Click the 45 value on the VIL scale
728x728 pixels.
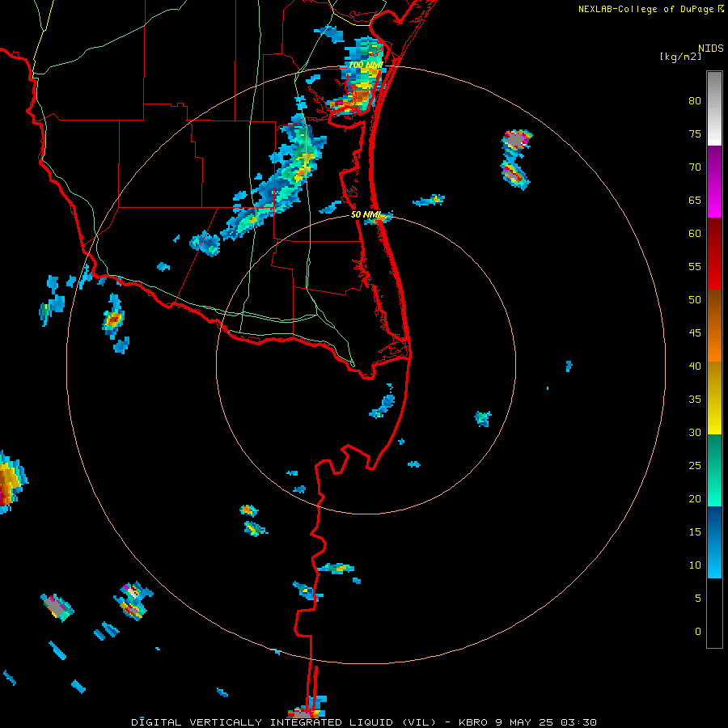click(x=695, y=333)
